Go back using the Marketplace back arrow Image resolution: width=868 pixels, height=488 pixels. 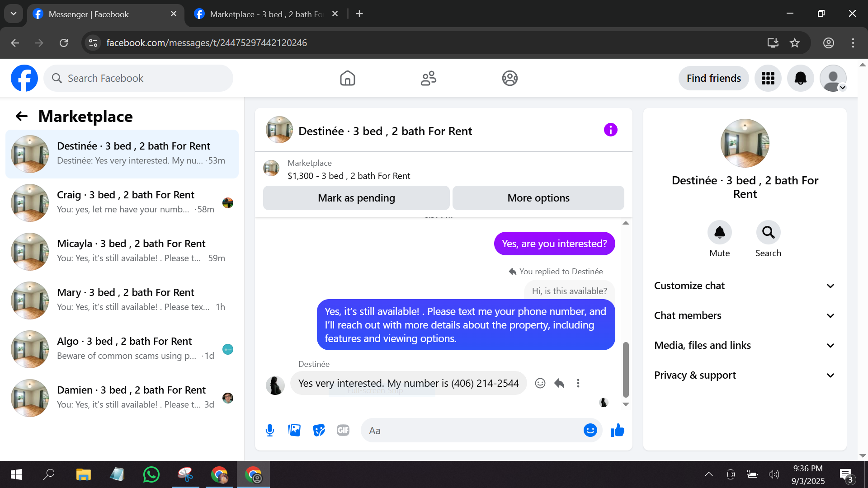click(x=22, y=116)
